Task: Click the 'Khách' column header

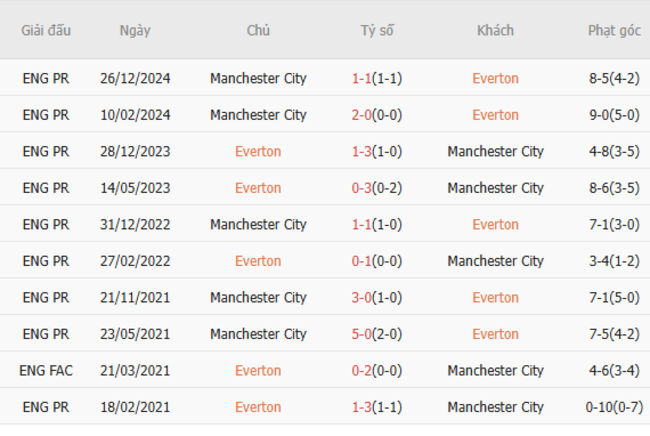Action: pyautogui.click(x=495, y=30)
